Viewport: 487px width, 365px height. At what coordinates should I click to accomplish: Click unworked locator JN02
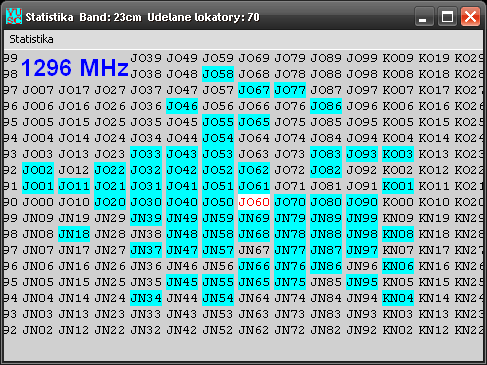coord(38,330)
